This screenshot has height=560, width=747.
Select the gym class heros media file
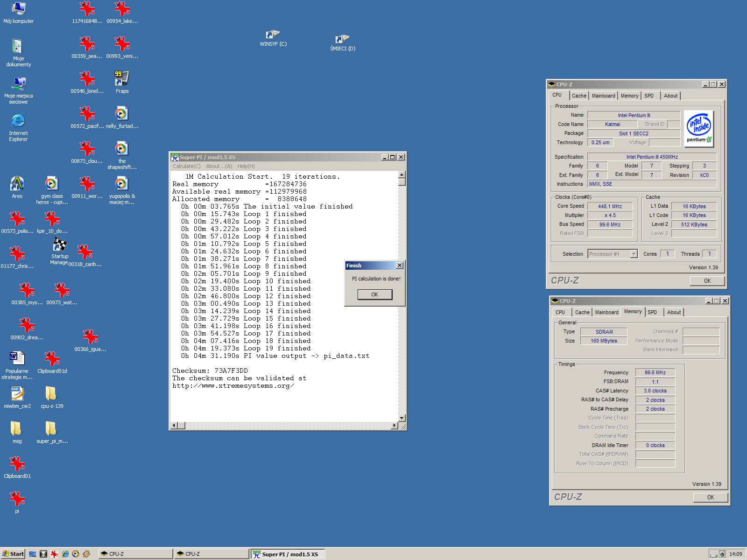[x=52, y=190]
